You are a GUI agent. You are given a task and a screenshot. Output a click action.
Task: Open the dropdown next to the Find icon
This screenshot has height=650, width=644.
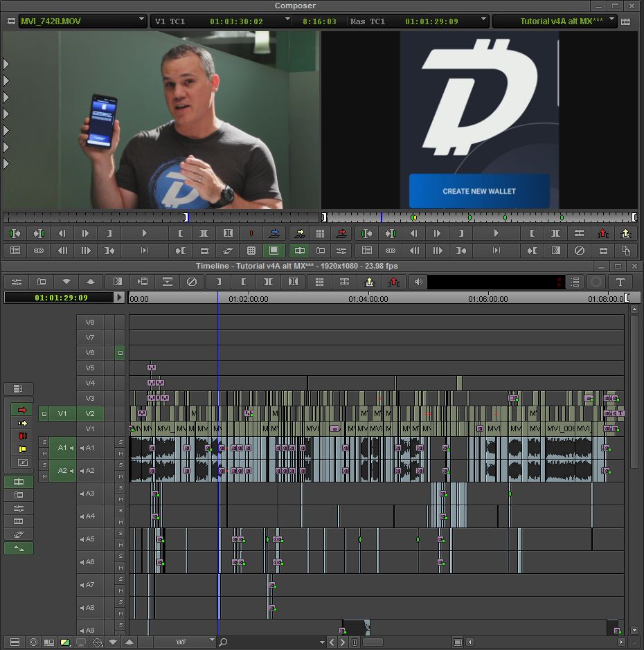(x=322, y=642)
